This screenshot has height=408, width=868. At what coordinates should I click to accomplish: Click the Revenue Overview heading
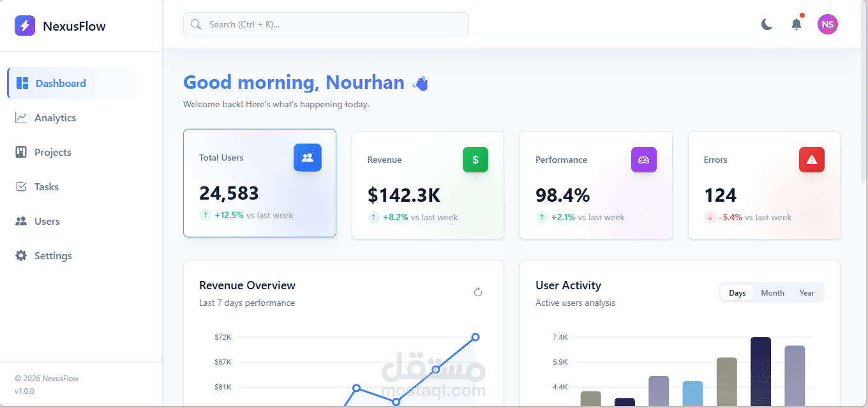tap(248, 285)
